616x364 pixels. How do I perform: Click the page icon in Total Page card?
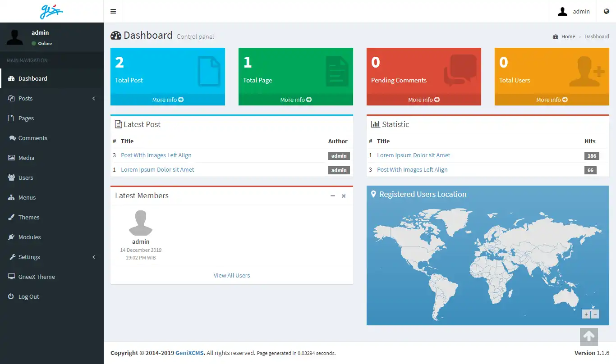pyautogui.click(x=337, y=71)
